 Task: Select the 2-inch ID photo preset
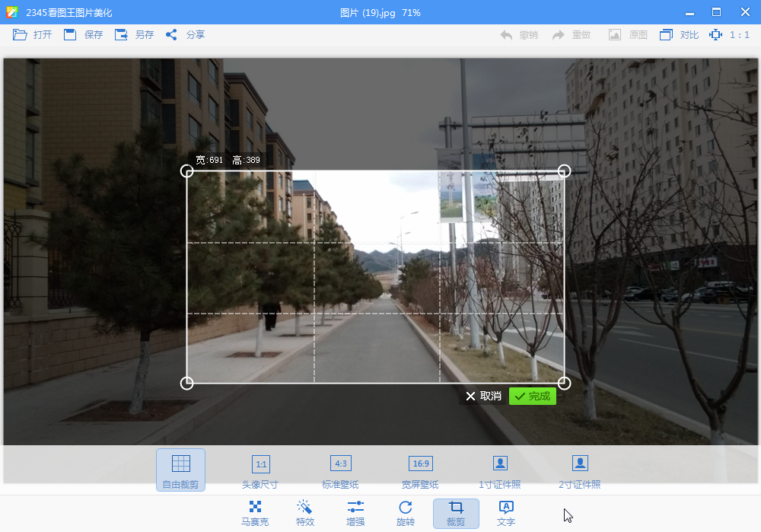[580, 470]
